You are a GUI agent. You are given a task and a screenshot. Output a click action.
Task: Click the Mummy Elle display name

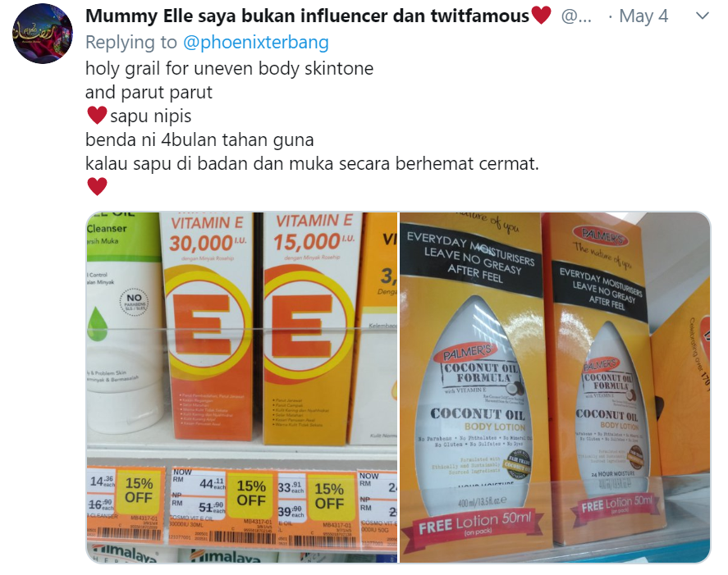307,16
